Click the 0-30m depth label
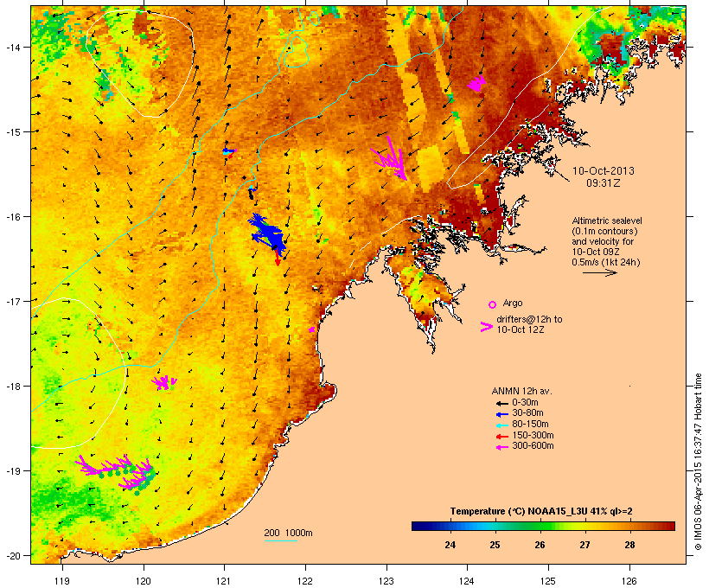 point(525,403)
